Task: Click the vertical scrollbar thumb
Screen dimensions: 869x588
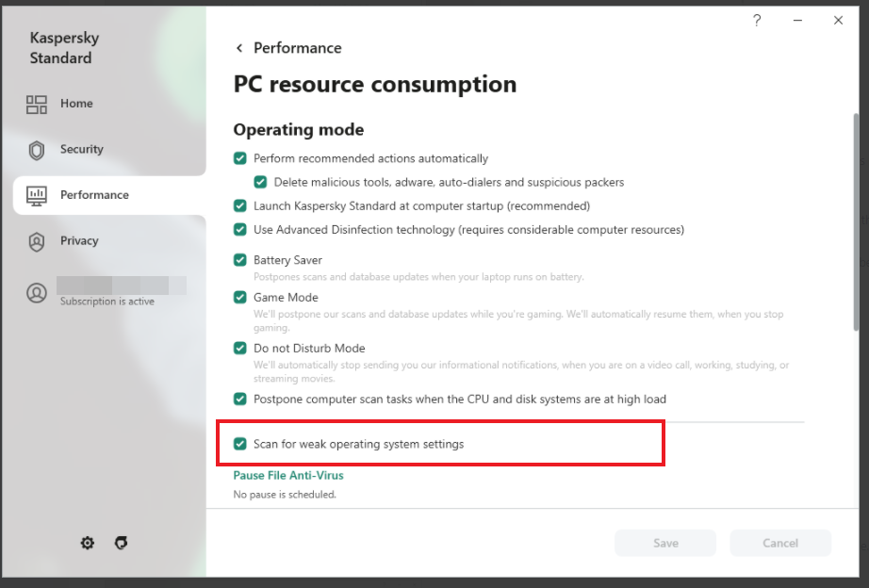Action: [x=856, y=221]
